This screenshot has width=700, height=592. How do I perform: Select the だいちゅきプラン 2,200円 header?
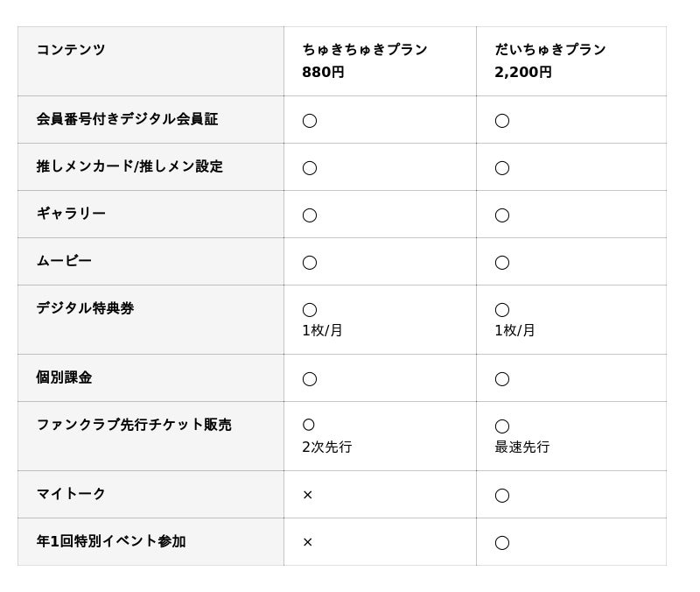550,60
